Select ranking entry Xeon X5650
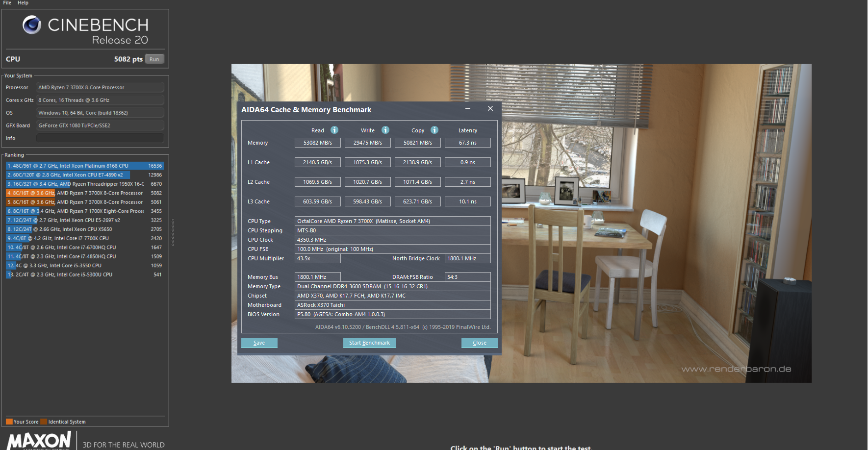The image size is (868, 450). coord(84,229)
